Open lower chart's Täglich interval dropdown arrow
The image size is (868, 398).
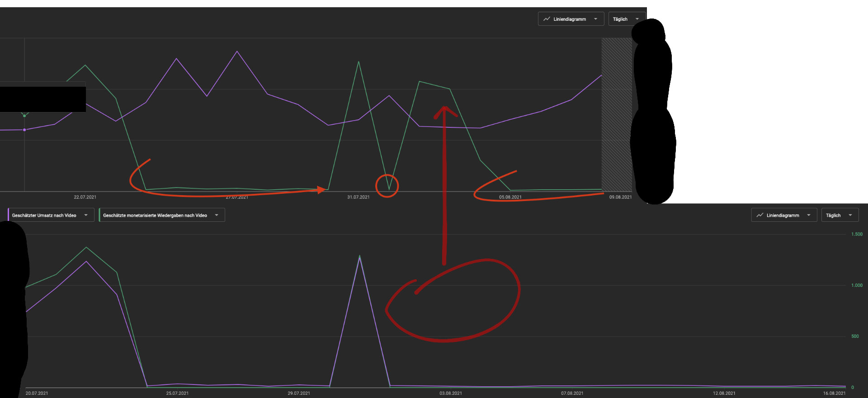850,215
